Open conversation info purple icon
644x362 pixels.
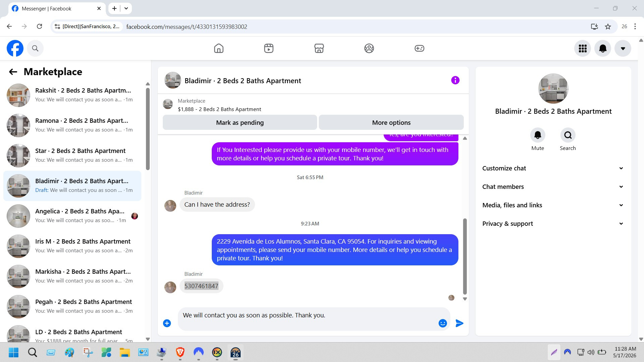click(455, 80)
